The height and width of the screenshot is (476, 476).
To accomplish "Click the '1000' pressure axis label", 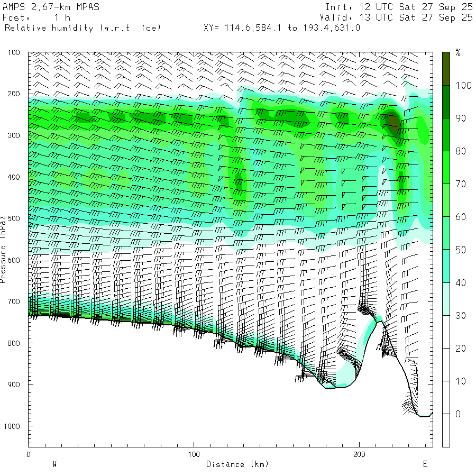I will (x=12, y=426).
